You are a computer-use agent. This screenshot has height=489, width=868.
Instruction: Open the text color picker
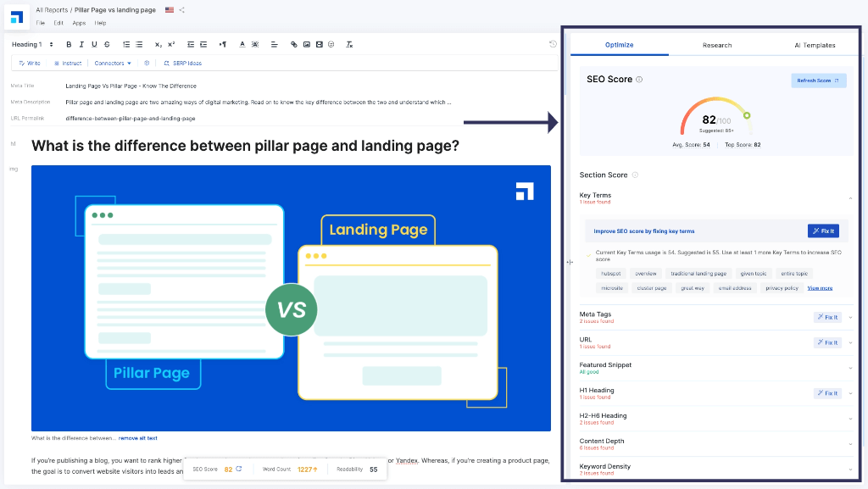242,45
